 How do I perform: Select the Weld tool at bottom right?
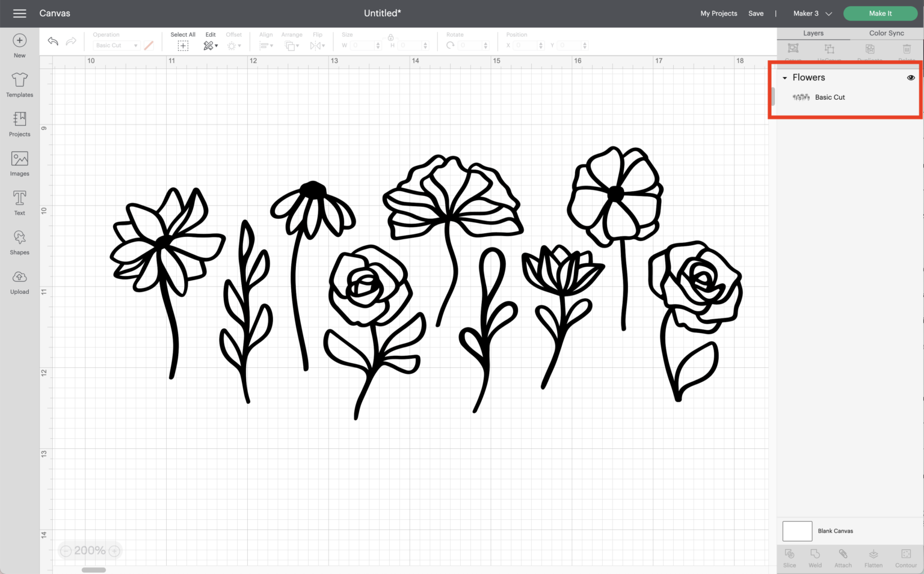(815, 558)
